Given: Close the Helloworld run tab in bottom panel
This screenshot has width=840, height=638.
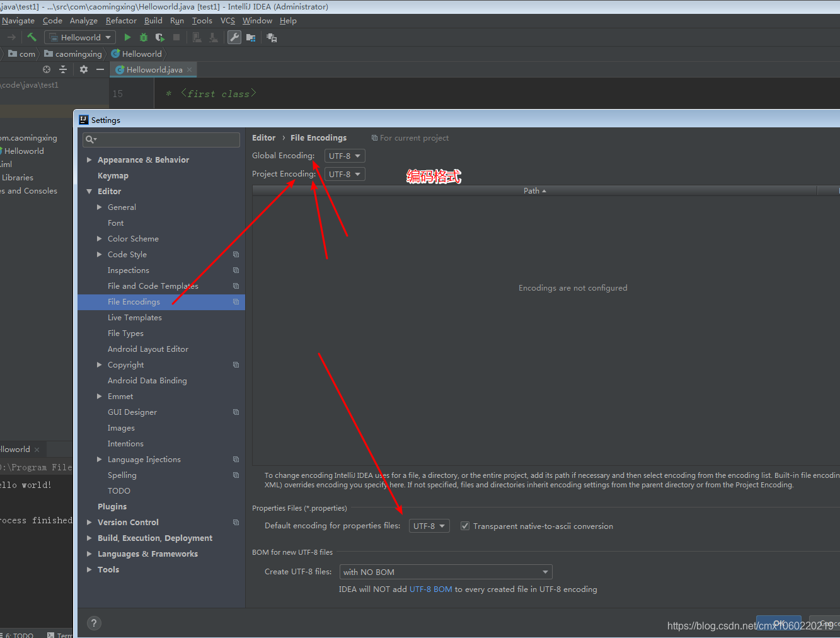Looking at the screenshot, I should [x=37, y=449].
